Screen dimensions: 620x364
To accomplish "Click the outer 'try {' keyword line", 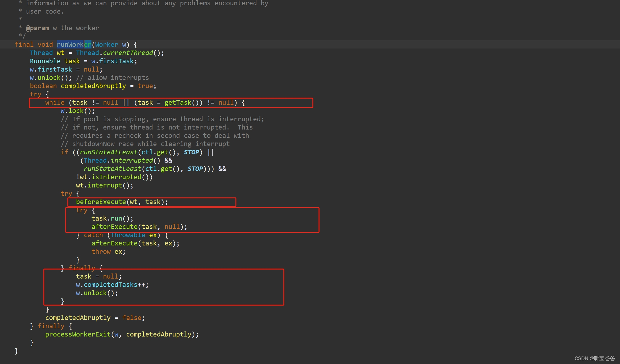I will click(39, 94).
